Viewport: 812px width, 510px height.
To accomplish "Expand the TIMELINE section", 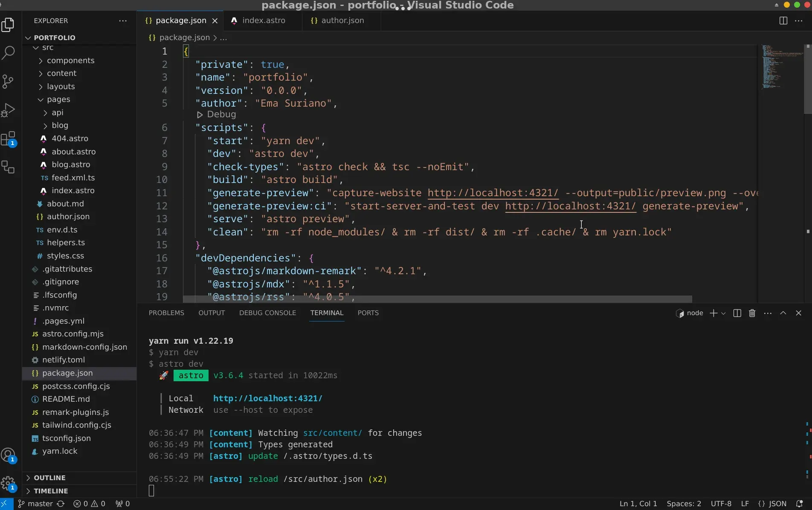I will (51, 491).
